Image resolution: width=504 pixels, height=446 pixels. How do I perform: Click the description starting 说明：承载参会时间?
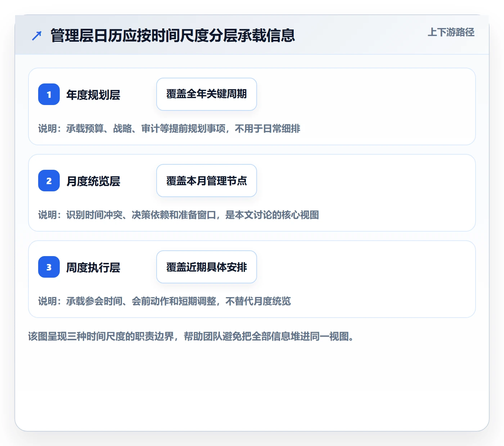(165, 301)
